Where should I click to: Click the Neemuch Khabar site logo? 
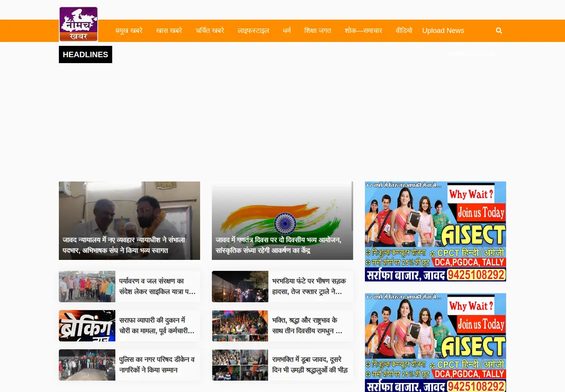(x=78, y=24)
